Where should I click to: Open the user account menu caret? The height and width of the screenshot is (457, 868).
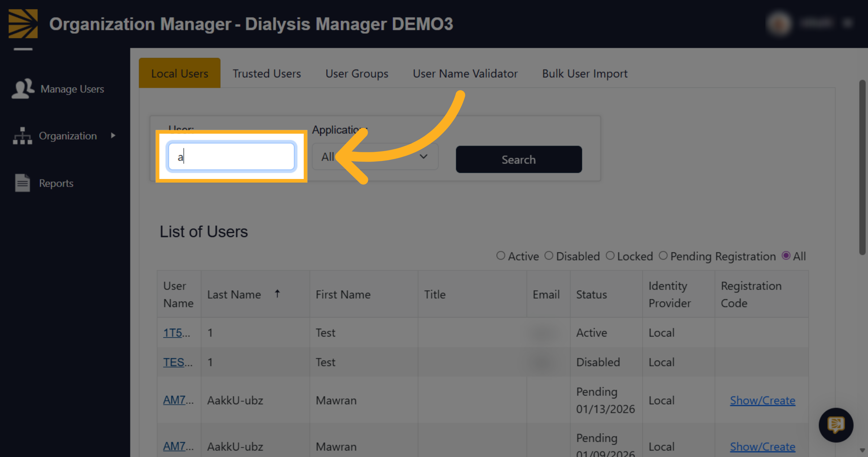point(848,24)
